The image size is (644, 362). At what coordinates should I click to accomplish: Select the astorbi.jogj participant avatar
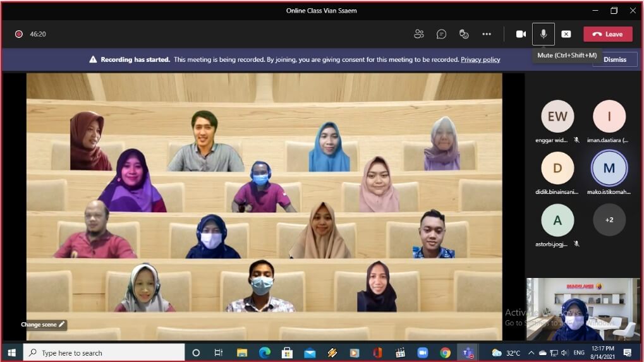(x=557, y=220)
